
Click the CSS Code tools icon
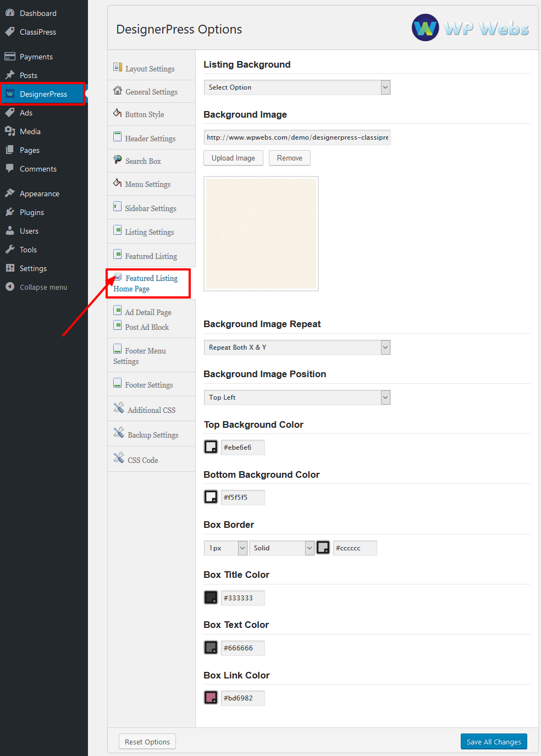[119, 457]
